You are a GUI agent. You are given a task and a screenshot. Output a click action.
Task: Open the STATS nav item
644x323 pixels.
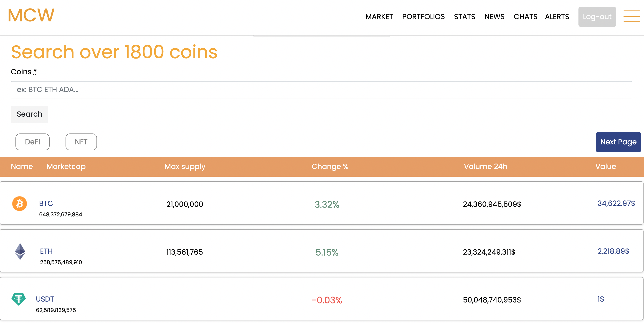(x=464, y=17)
